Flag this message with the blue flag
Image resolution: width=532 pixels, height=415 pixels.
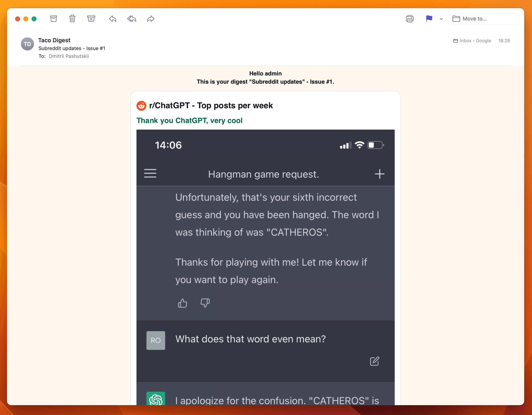click(x=429, y=19)
